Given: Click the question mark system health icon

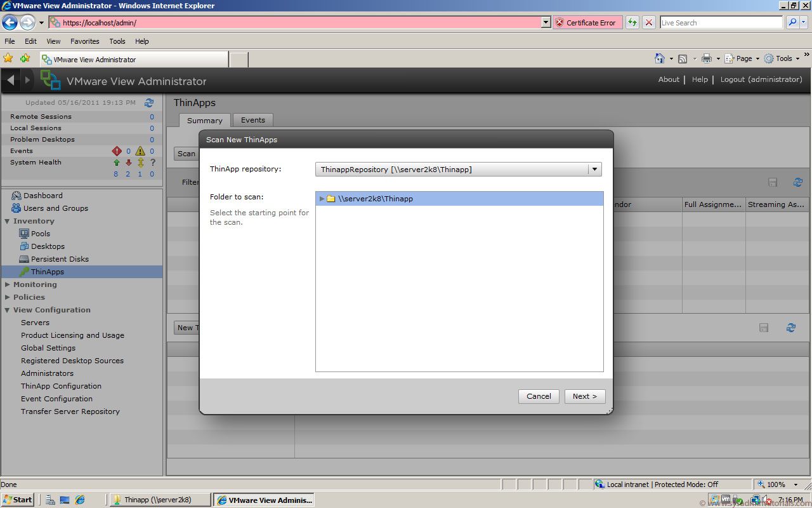Looking at the screenshot, I should 153,163.
